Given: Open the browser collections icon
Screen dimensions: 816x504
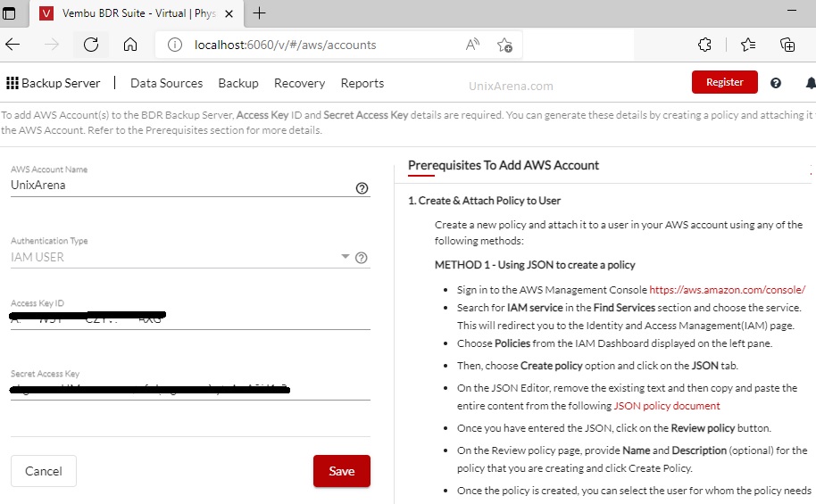Looking at the screenshot, I should pyautogui.click(x=787, y=45).
